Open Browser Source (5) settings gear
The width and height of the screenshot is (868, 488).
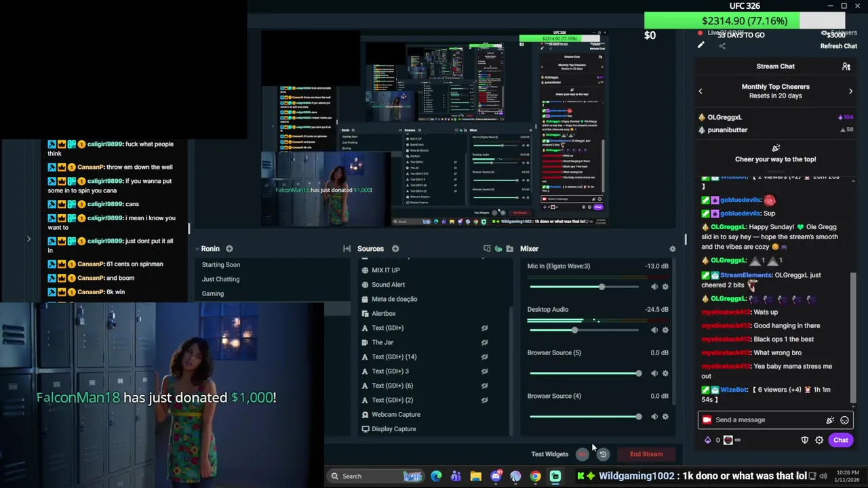pos(665,373)
